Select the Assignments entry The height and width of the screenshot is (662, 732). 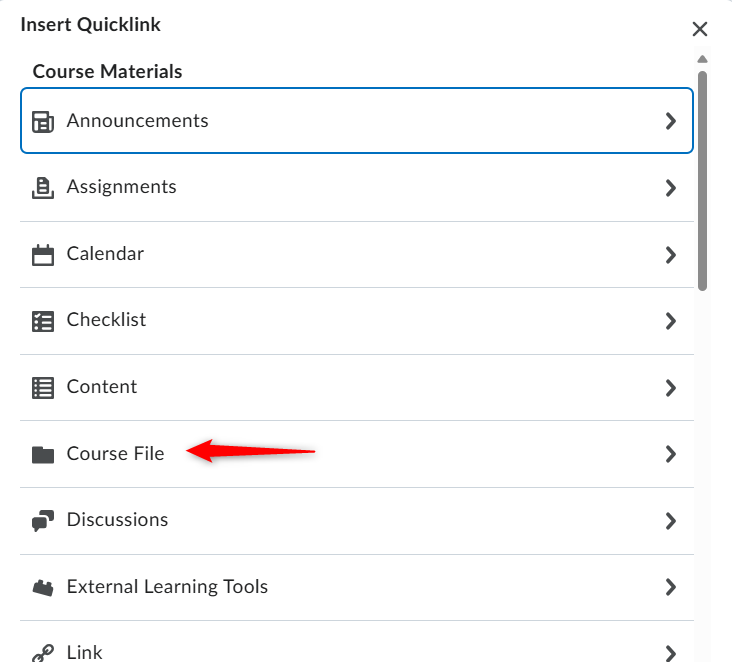point(357,188)
